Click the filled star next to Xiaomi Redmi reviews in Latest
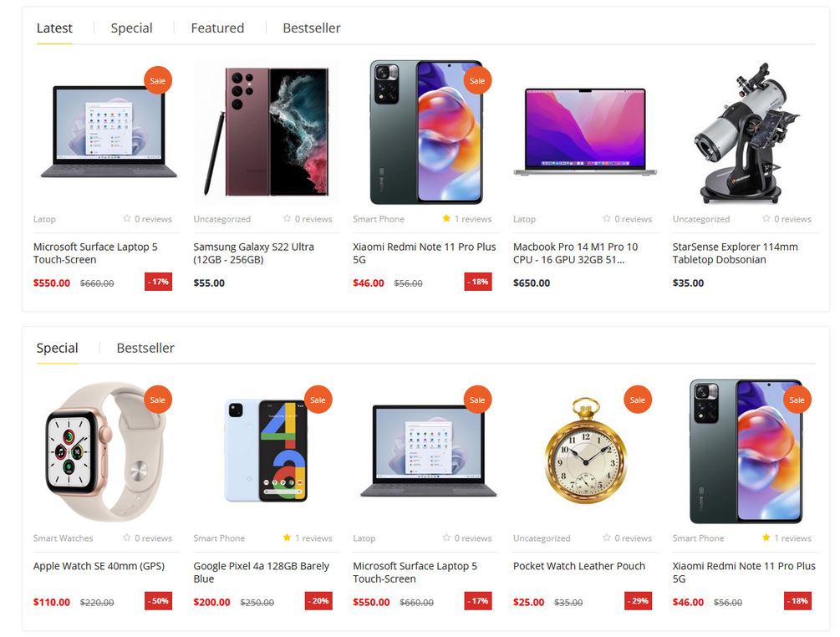 pyautogui.click(x=446, y=218)
